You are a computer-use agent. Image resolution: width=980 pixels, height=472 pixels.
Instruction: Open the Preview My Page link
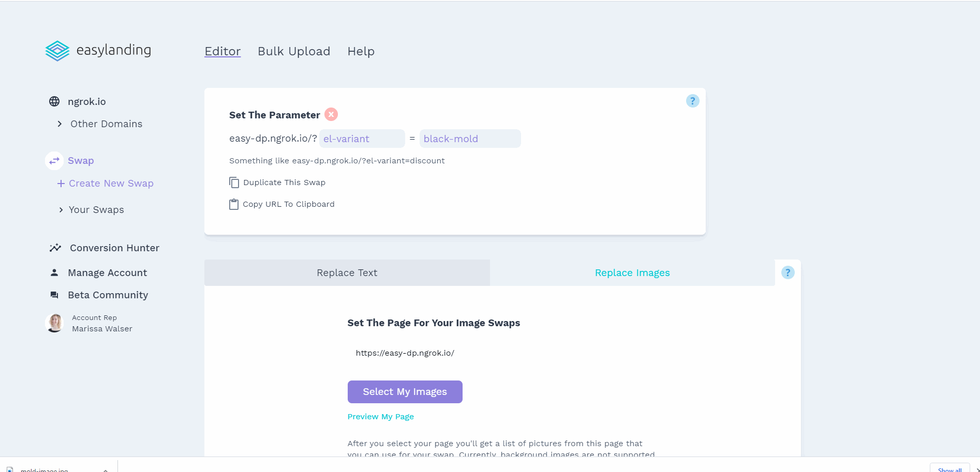381,417
